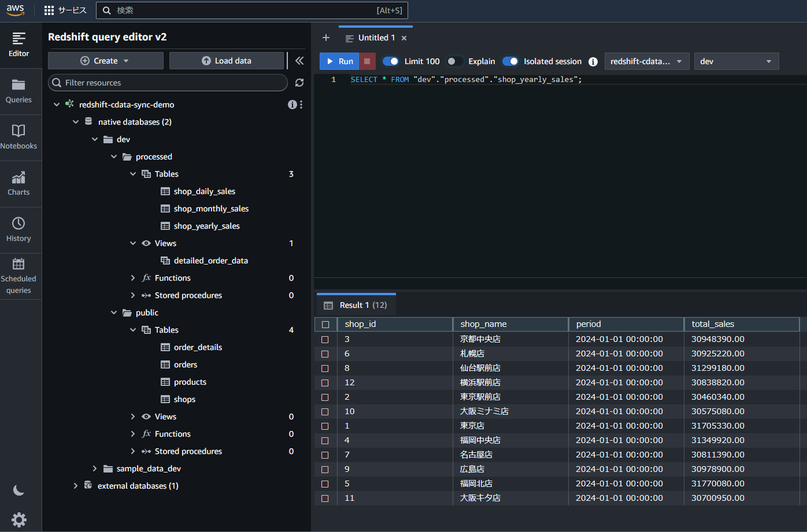Check the row for 大阪キタ店
The image size is (807, 532).
click(325, 498)
